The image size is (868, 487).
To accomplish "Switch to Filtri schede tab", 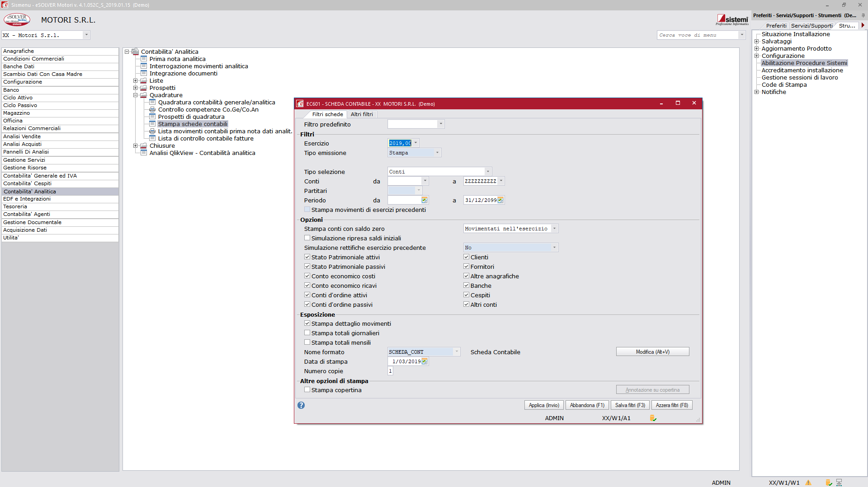I will [327, 114].
